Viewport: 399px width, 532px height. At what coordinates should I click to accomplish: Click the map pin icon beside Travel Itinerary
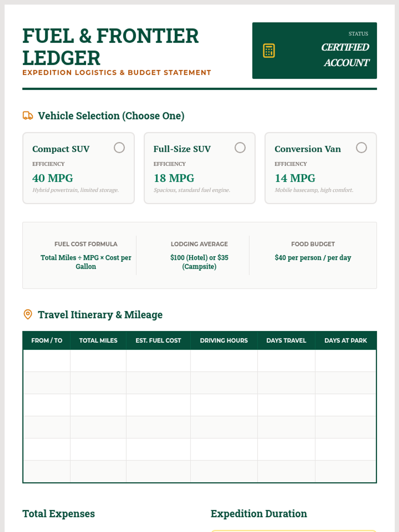click(x=28, y=314)
